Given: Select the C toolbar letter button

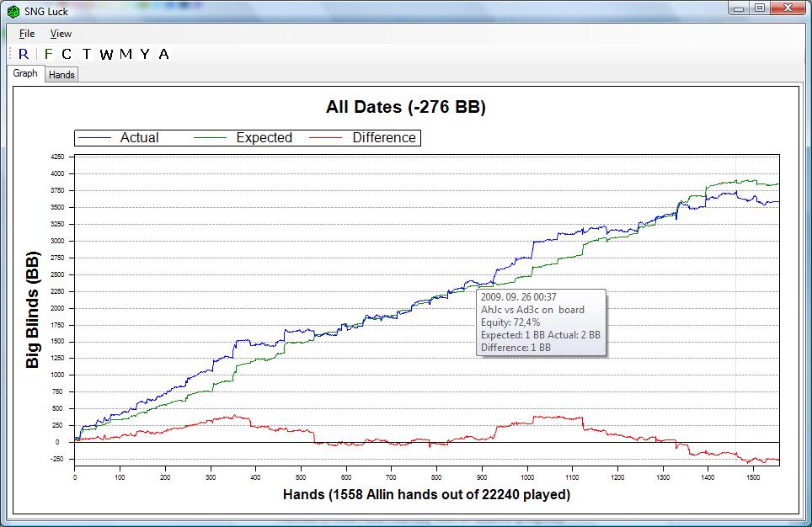Looking at the screenshot, I should pyautogui.click(x=67, y=54).
